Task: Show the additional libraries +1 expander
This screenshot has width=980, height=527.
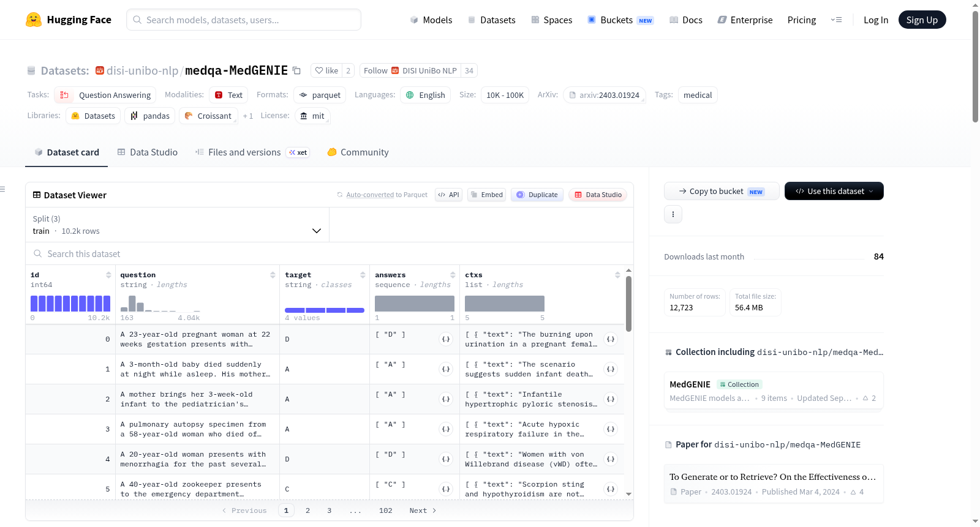Action: click(247, 116)
